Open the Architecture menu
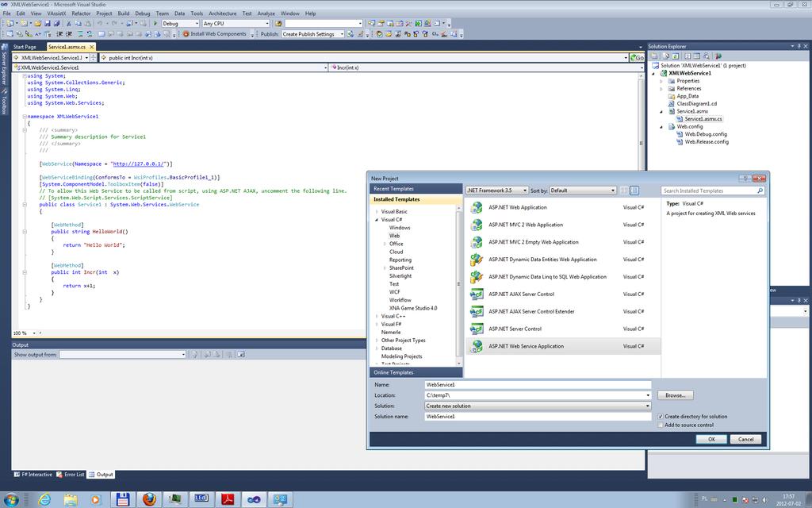The width and height of the screenshot is (812, 508). 223,13
